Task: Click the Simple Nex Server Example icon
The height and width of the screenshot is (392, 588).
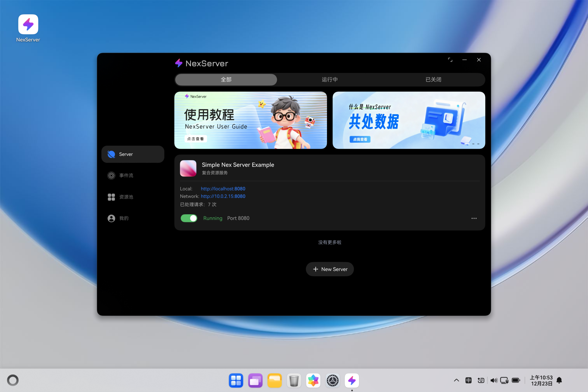Action: tap(188, 168)
